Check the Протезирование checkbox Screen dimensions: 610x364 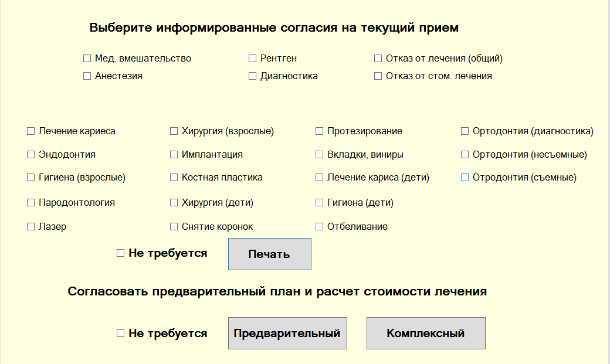click(320, 131)
